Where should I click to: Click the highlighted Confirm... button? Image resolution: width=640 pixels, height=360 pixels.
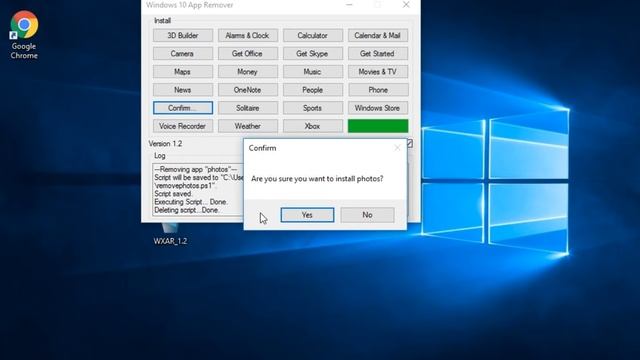[x=183, y=108]
